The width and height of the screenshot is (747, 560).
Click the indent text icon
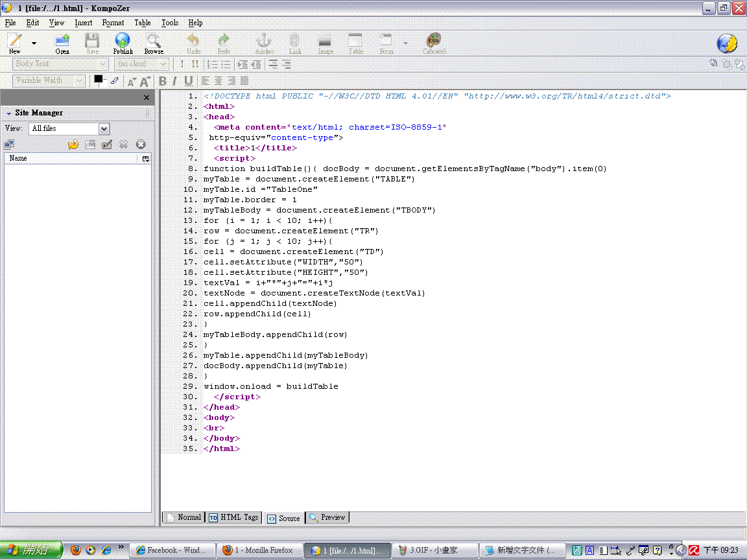tap(243, 64)
